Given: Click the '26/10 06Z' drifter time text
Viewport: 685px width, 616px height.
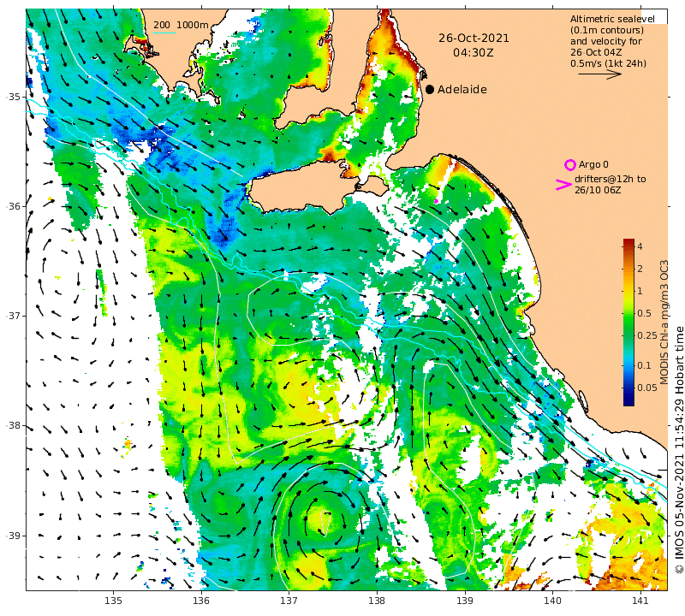Looking at the screenshot, I should pos(598,190).
